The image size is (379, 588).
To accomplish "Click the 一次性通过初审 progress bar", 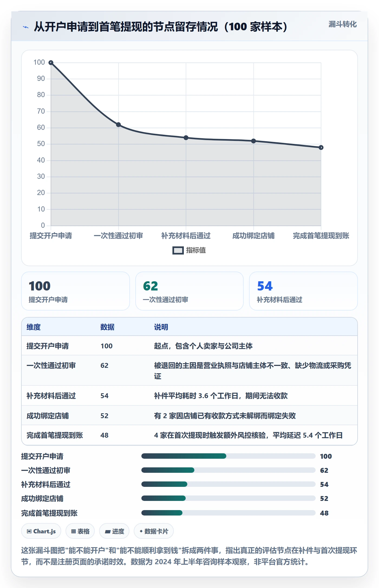I will (228, 470).
